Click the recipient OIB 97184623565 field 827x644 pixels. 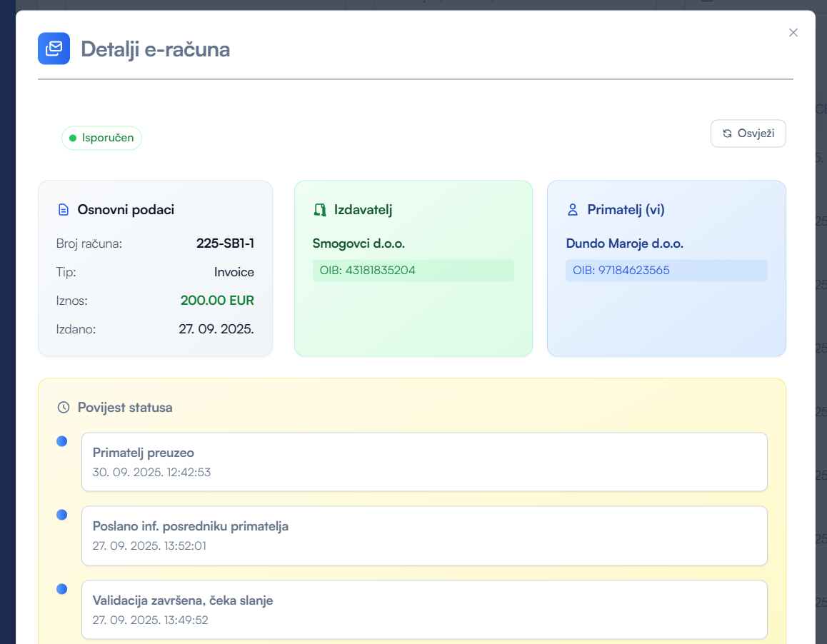coord(666,271)
